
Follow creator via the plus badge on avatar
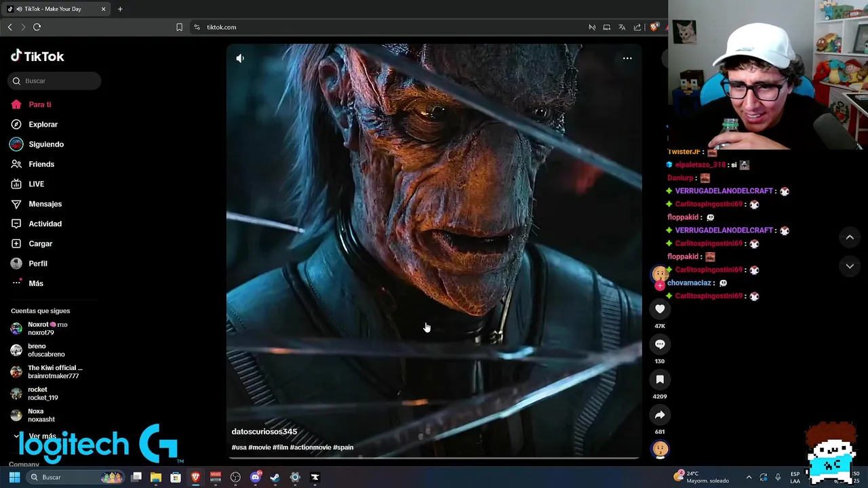point(660,286)
